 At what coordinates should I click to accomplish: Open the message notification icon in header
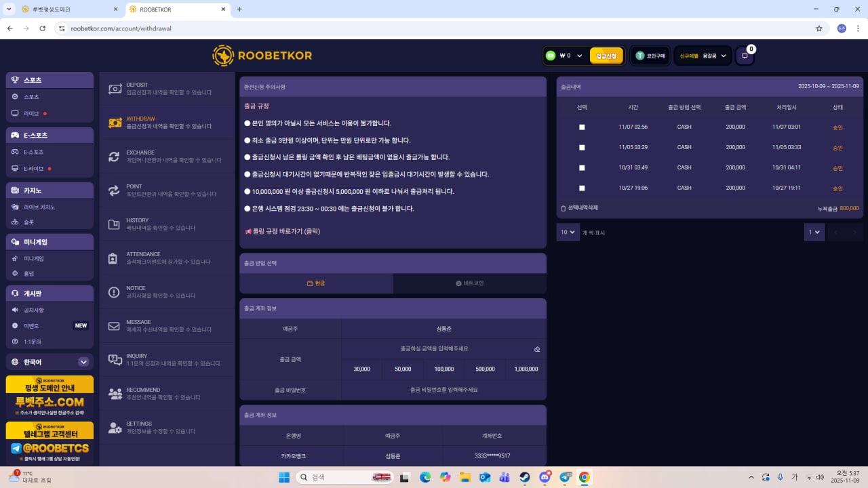(x=745, y=56)
